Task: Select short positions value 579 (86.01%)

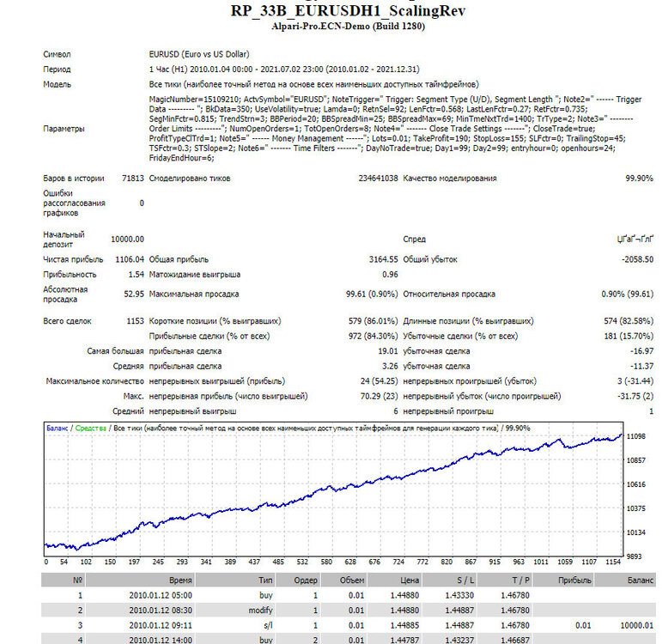Action: click(x=374, y=321)
